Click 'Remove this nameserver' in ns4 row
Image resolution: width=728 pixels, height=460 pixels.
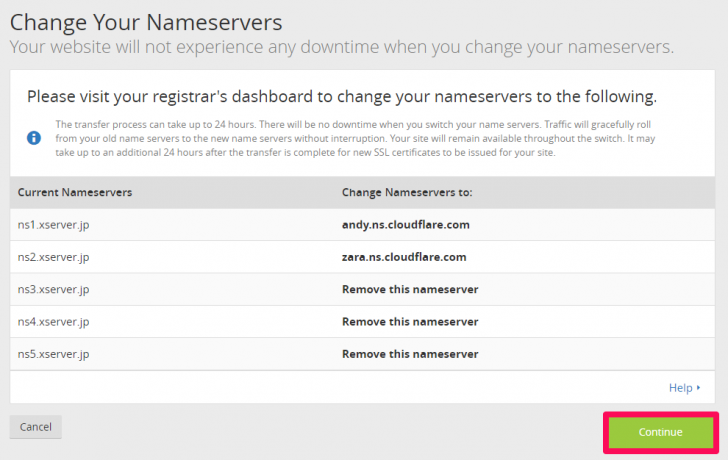tap(410, 322)
